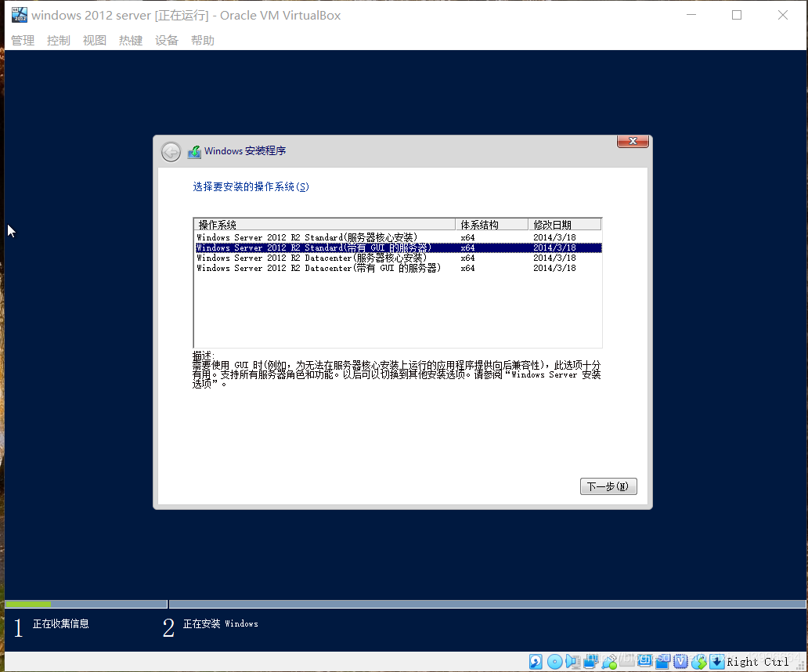Viewport: 808px width, 672px height.
Task: Select Datacenter 带有 GUI 的服务器 row
Action: (398, 268)
